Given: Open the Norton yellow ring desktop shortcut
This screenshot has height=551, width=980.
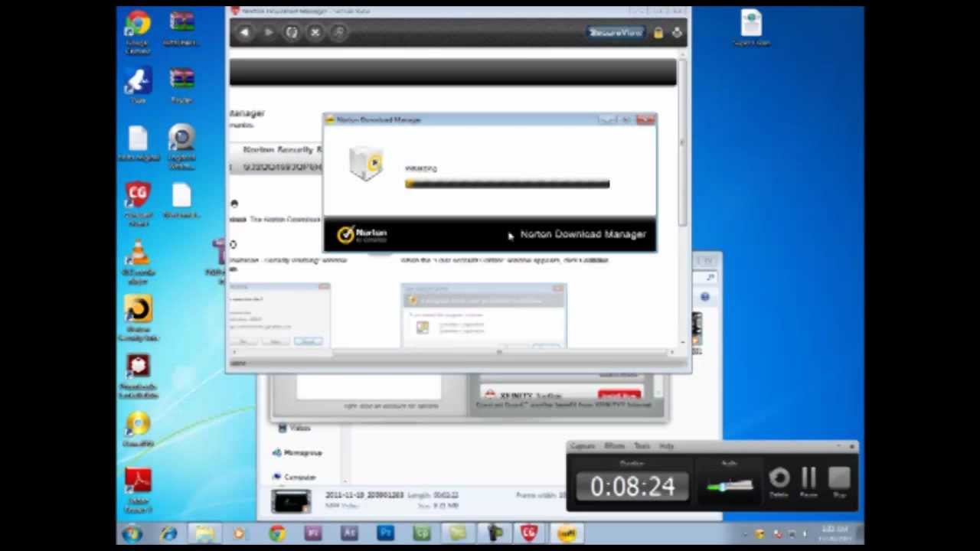Looking at the screenshot, I should (x=138, y=319).
